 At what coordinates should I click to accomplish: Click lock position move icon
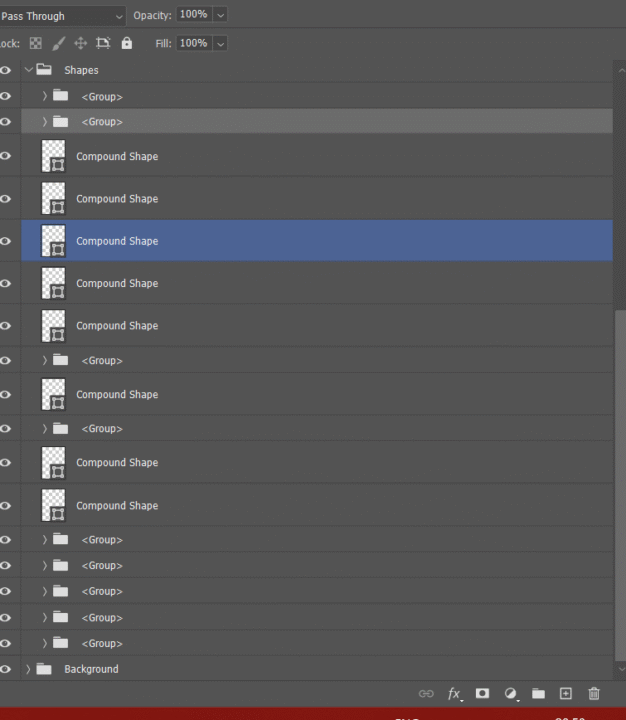[81, 43]
